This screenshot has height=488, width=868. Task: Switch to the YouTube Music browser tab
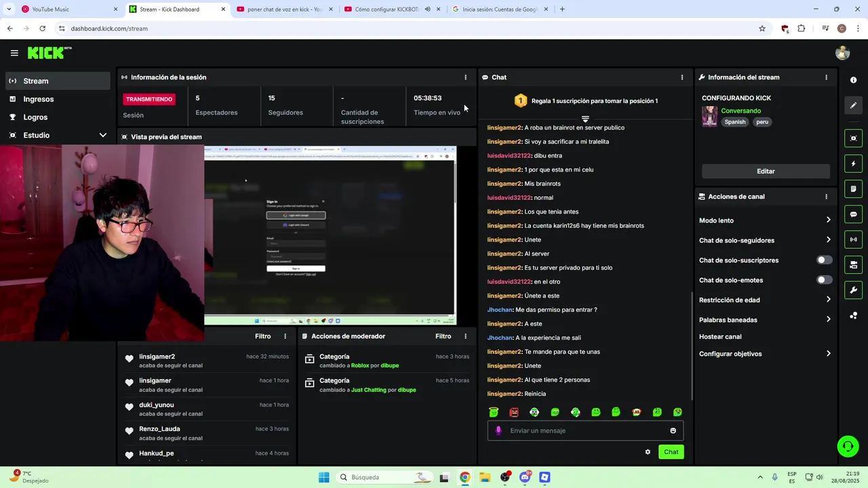tap(68, 9)
